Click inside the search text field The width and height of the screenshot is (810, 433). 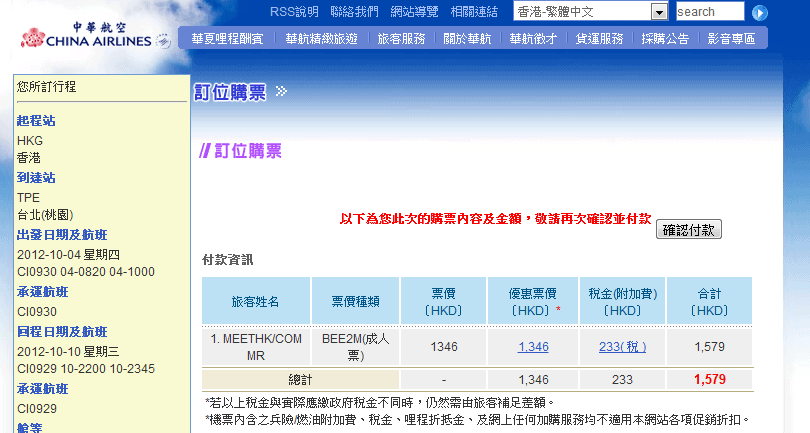tap(709, 12)
